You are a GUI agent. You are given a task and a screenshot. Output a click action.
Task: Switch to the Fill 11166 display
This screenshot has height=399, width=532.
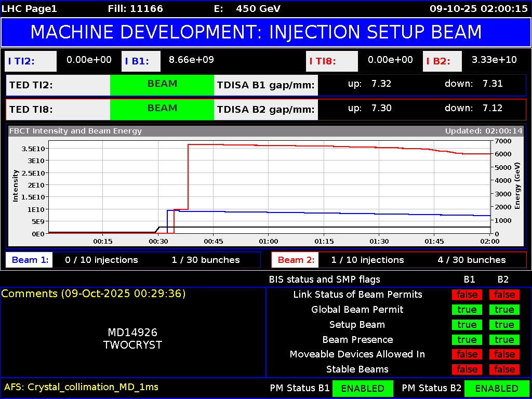pyautogui.click(x=136, y=8)
